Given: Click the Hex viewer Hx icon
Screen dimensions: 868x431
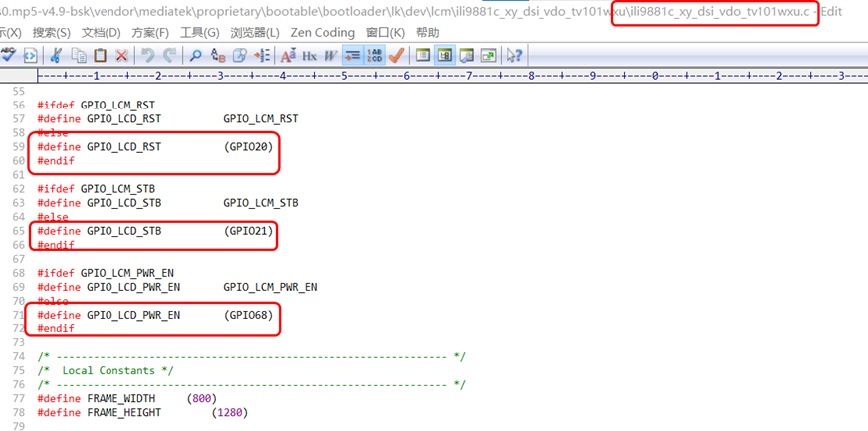Looking at the screenshot, I should (310, 55).
